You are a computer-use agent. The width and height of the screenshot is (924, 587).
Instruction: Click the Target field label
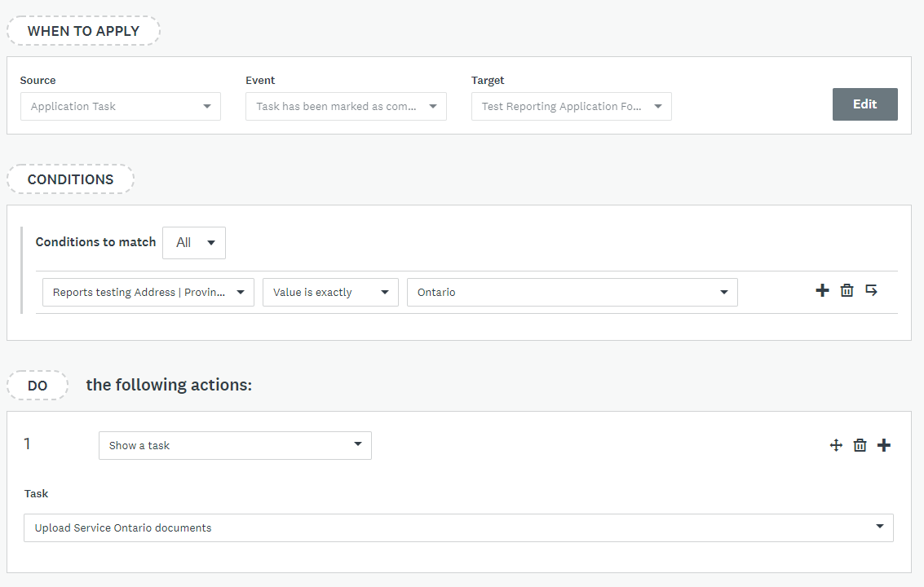[x=488, y=80]
